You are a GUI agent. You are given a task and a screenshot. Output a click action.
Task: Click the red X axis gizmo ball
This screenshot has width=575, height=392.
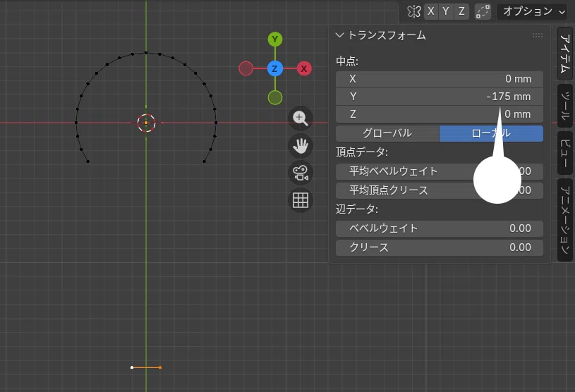point(304,68)
